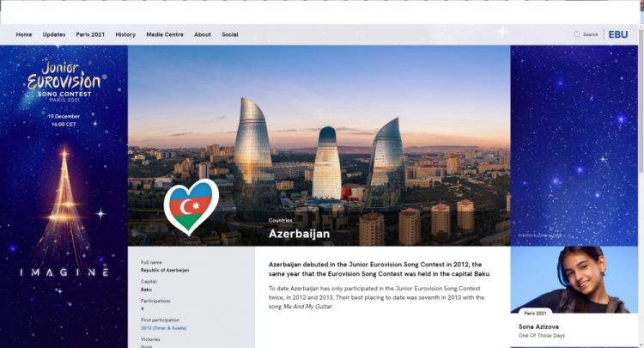Screen dimensions: 644x348
Task: Open the Updates menu item
Action: (54, 34)
